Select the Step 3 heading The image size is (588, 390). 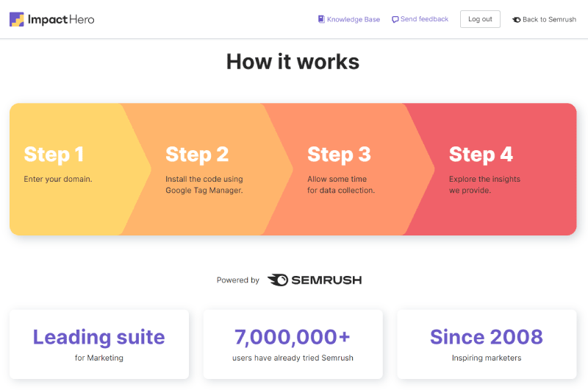click(339, 155)
